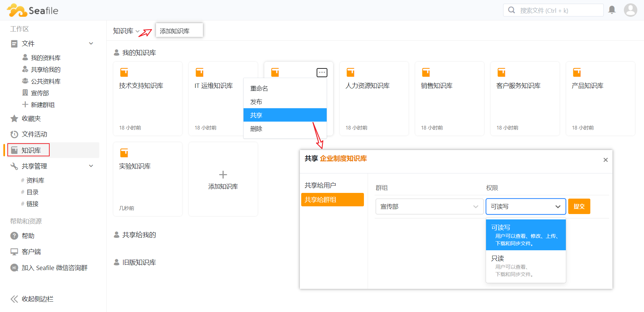Screen dimensions: 644x312
Task: Open the 宣传部 group dropdown
Action: coord(429,206)
